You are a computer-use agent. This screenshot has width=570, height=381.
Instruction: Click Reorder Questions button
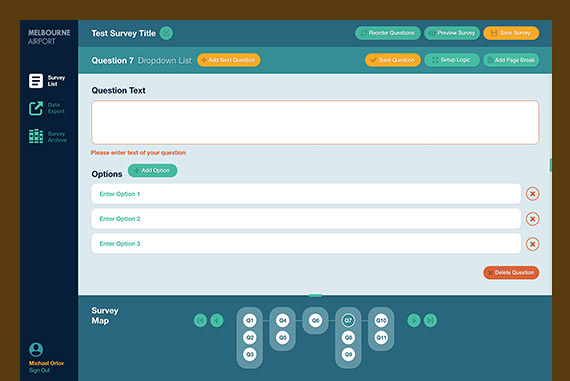click(x=388, y=33)
